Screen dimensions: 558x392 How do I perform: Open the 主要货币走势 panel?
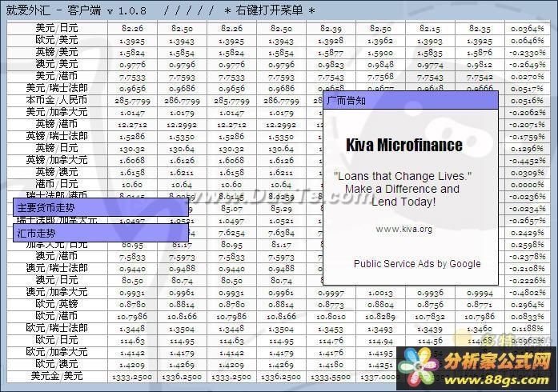pos(101,207)
